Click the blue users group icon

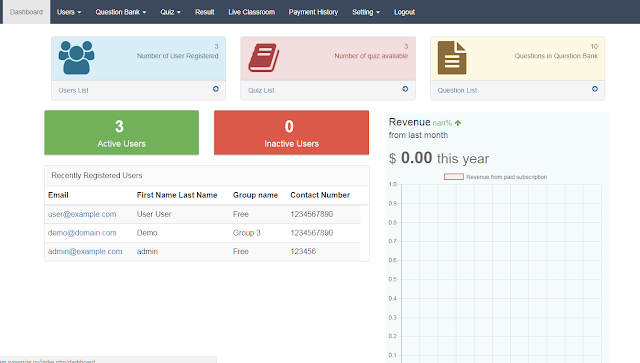[x=76, y=58]
